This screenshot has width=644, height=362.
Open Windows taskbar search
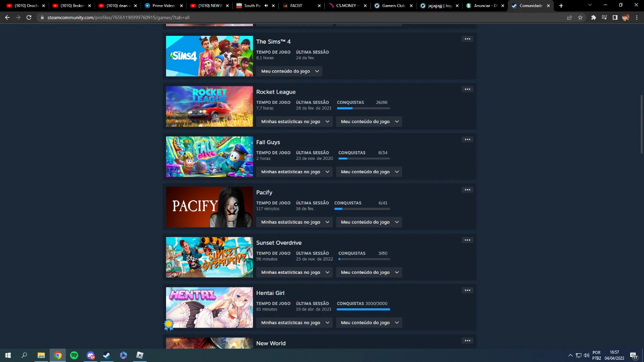24,355
